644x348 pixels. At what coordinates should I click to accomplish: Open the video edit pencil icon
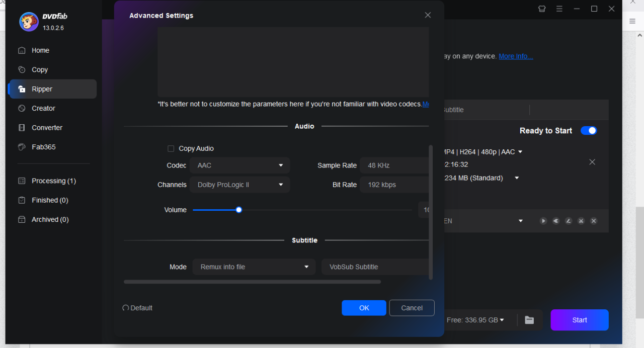tap(569, 221)
